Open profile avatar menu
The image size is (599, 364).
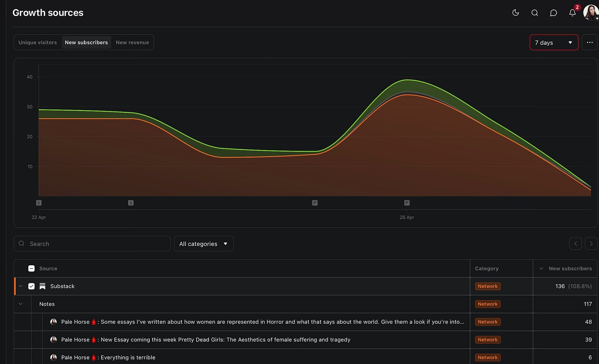[591, 13]
